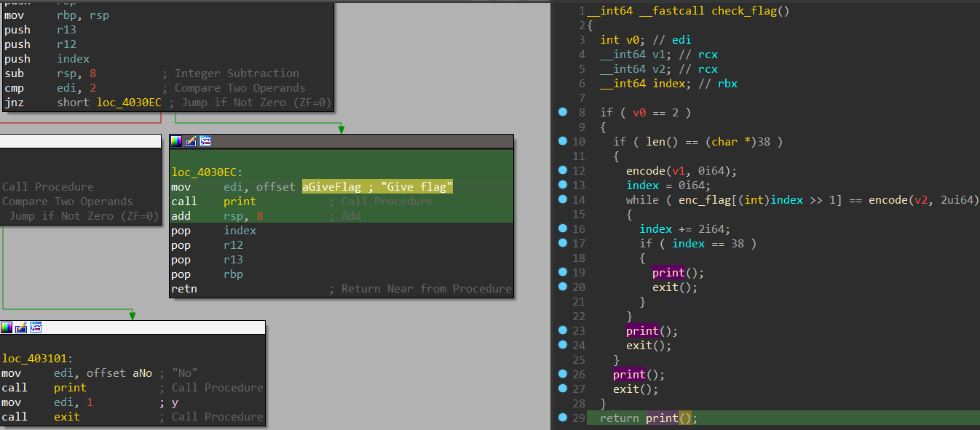Image resolution: width=980 pixels, height=430 pixels.
Task: Toggle breakpoint dot on line 29 return statement
Action: click(x=562, y=418)
